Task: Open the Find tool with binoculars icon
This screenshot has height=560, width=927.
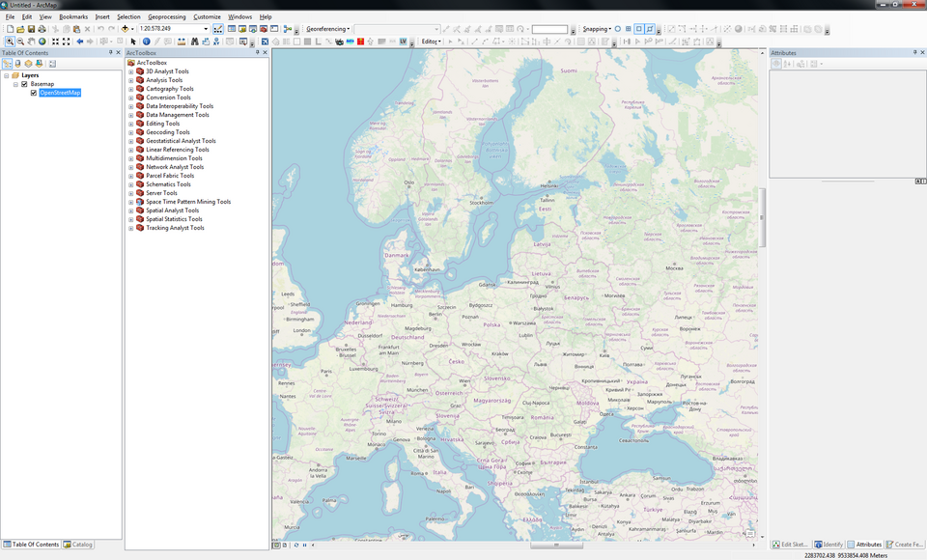Action: click(195, 42)
